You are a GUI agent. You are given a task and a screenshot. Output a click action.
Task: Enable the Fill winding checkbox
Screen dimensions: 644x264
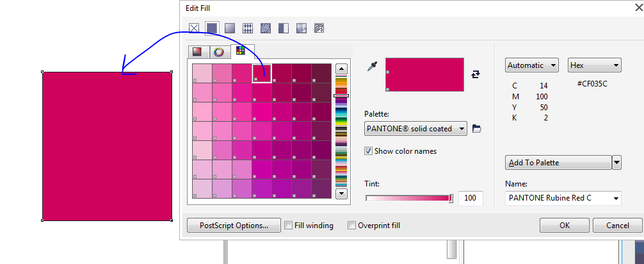(289, 226)
